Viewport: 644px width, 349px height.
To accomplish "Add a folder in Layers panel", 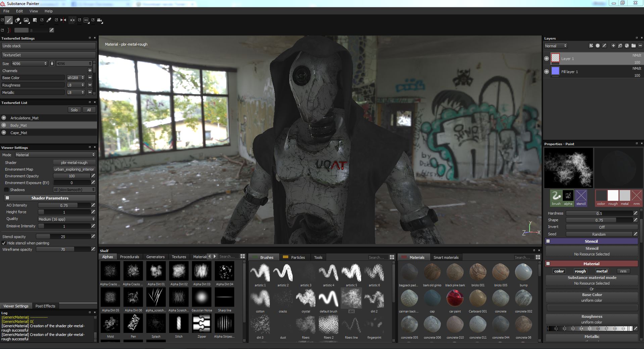I will click(x=634, y=46).
